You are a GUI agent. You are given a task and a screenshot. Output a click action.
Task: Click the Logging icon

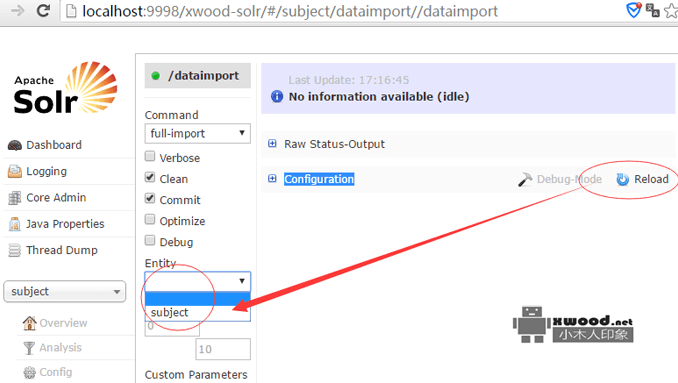pyautogui.click(x=15, y=172)
